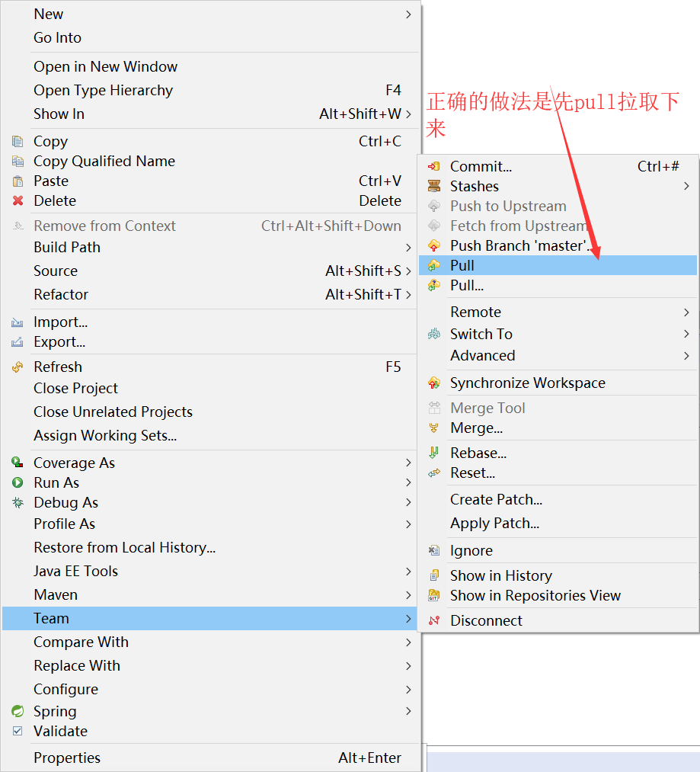This screenshot has width=700, height=772.
Task: Click the Merge... icon
Action: (433, 428)
